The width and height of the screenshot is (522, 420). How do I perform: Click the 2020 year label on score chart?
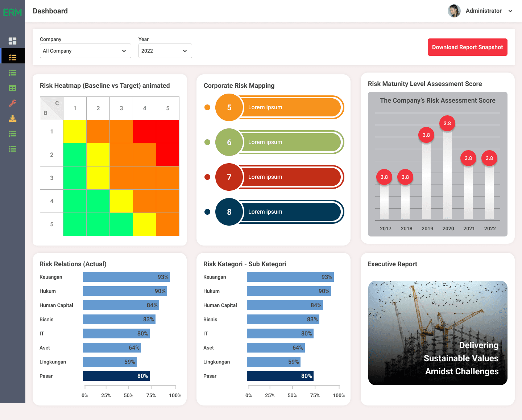pyautogui.click(x=448, y=228)
